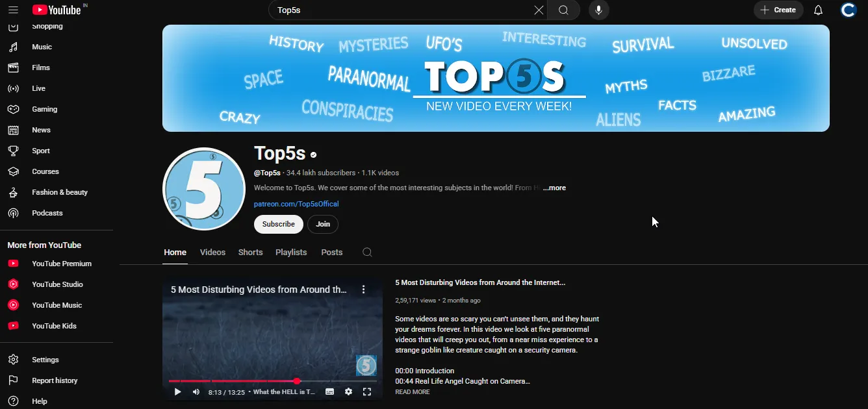Viewport: 868px width, 409px height.
Task: Open Live in the sidebar
Action: (57, 88)
